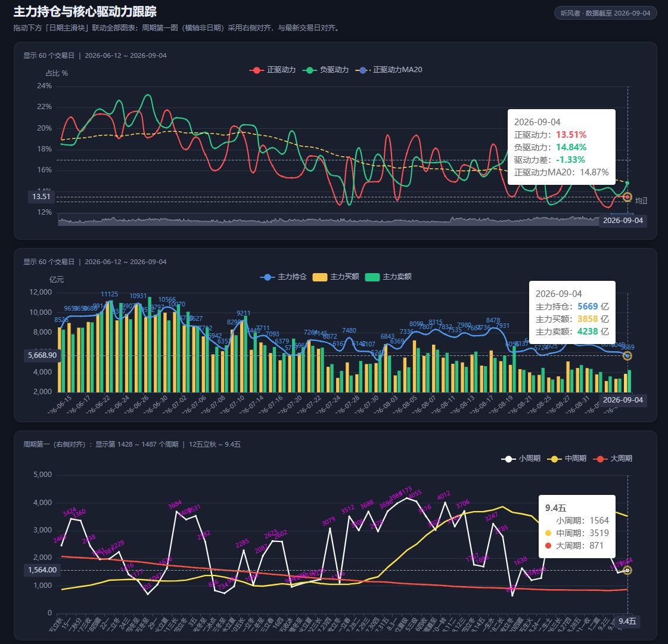Viewport: 668px width, 644px height.
Task: Click the 9211 data label on the 主力持仓 line
Action: click(x=244, y=313)
